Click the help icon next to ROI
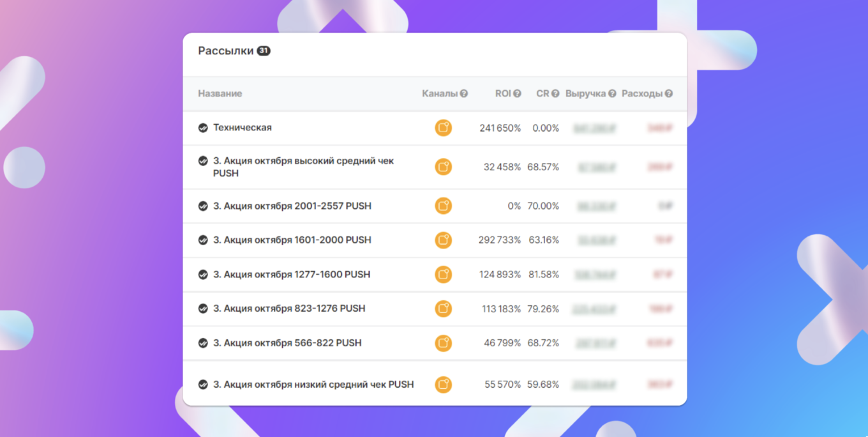 tap(517, 93)
